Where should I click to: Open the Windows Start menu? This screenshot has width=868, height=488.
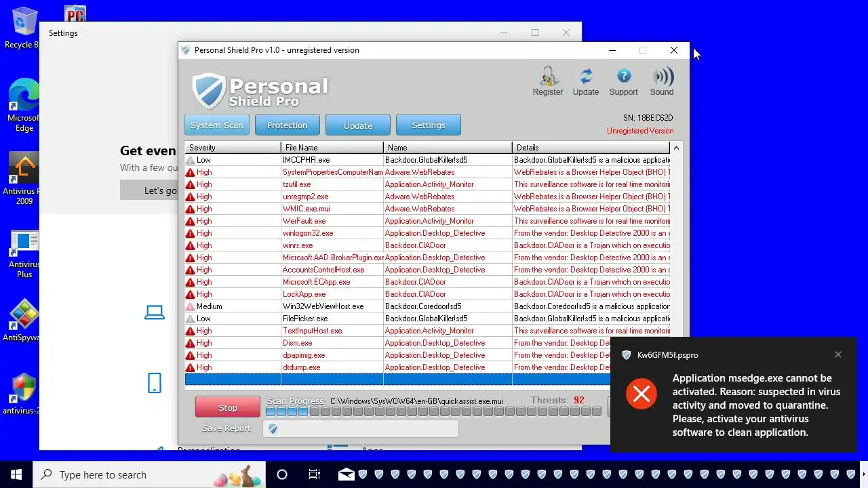(16, 474)
